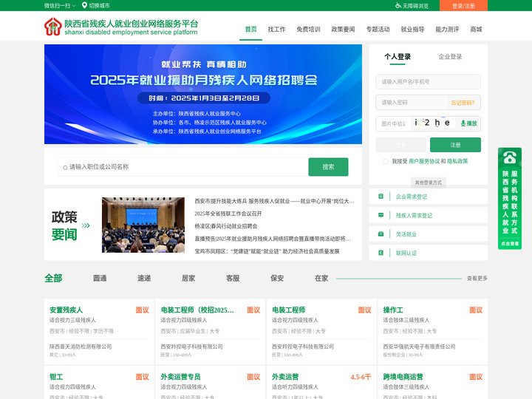The width and height of the screenshot is (532, 399).
Task: Open news item 2025年全省残联工作会议召开
Action: click(x=228, y=214)
